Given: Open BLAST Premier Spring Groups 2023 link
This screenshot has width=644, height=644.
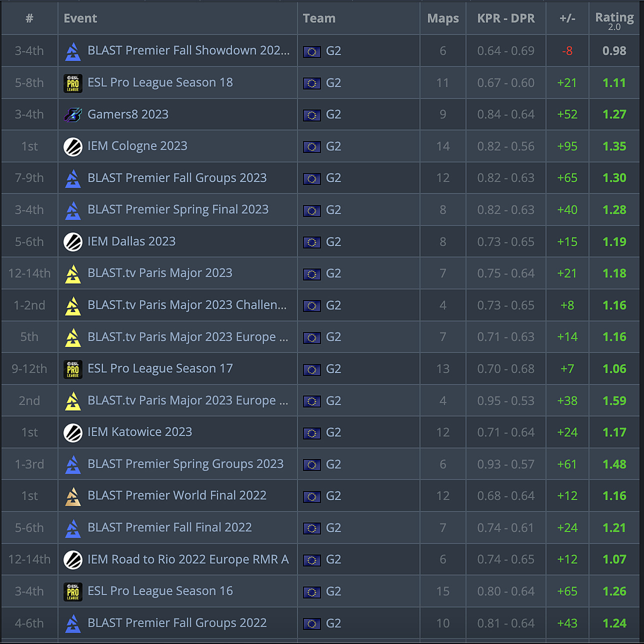Looking at the screenshot, I should (x=185, y=464).
